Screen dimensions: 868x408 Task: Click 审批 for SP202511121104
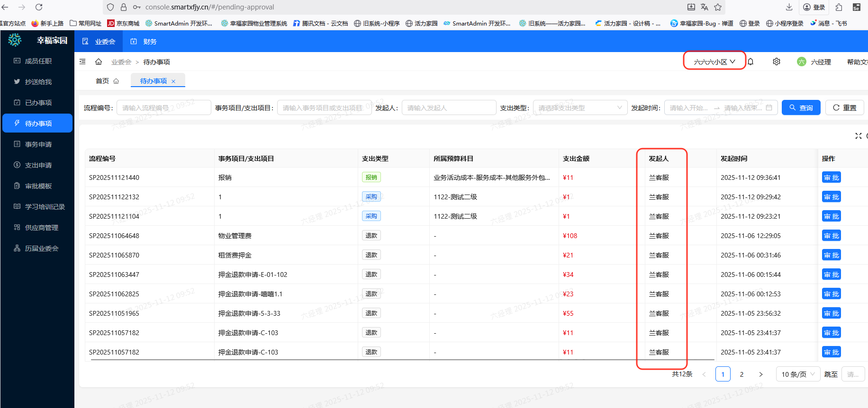pos(831,216)
